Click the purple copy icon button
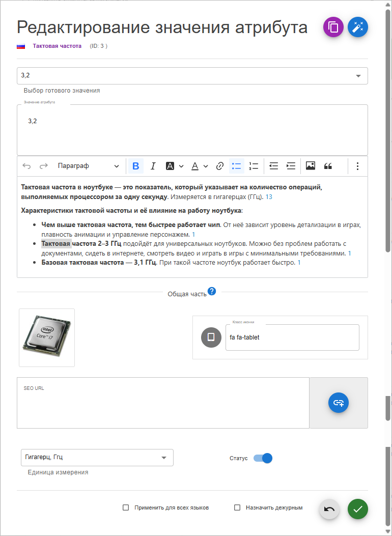Image resolution: width=392 pixels, height=536 pixels. pyautogui.click(x=333, y=27)
